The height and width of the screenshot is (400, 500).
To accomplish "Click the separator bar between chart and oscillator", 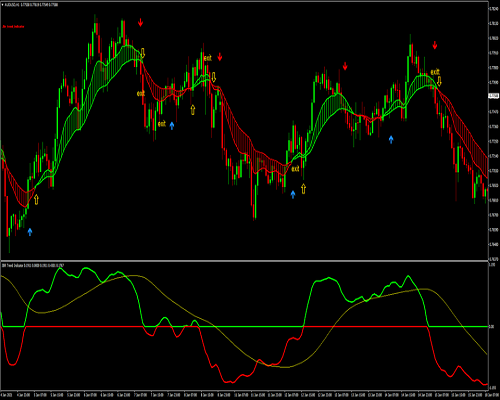I will coord(244,260).
